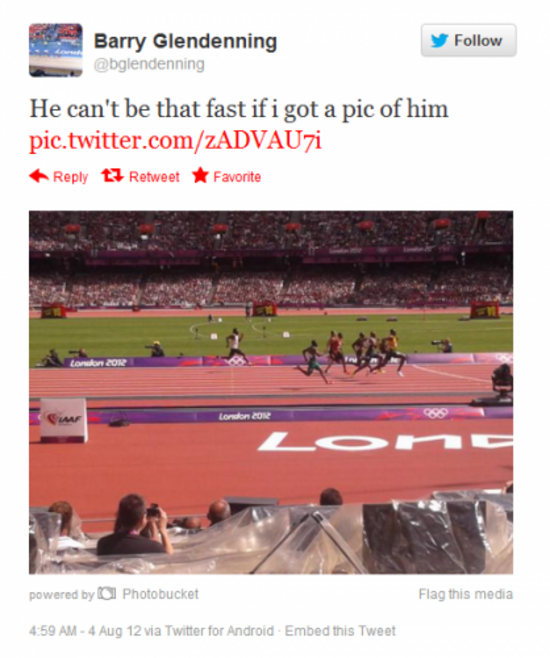This screenshot has width=550, height=658.
Task: Open the embedded stadium race photo
Action: (271, 392)
